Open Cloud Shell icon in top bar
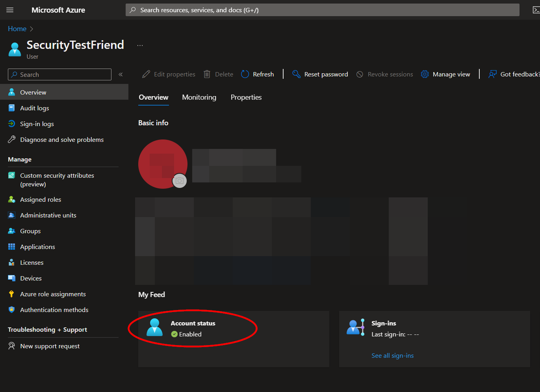Viewport: 540px width, 392px height. (x=536, y=10)
